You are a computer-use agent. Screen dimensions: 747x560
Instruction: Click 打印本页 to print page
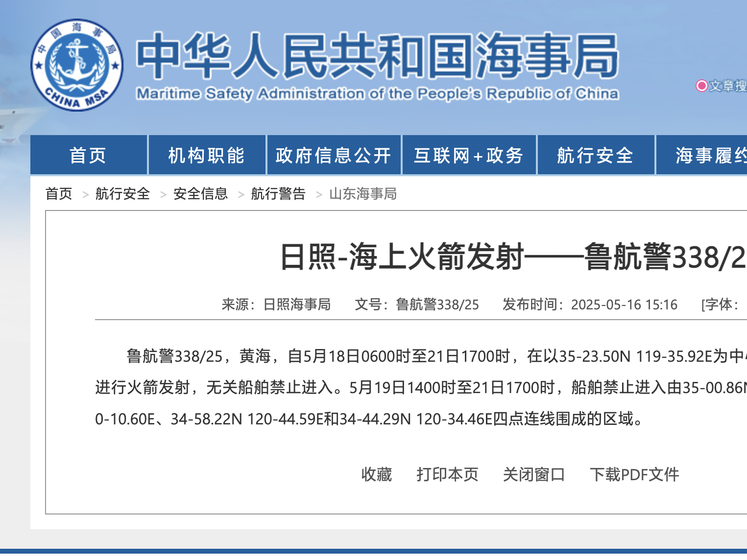point(447,474)
